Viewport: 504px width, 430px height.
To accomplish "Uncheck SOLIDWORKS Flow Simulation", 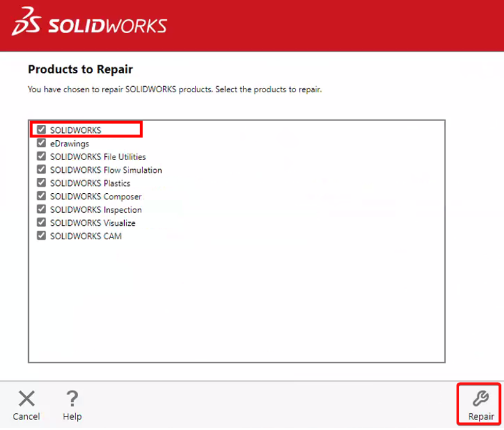I will tap(41, 170).
